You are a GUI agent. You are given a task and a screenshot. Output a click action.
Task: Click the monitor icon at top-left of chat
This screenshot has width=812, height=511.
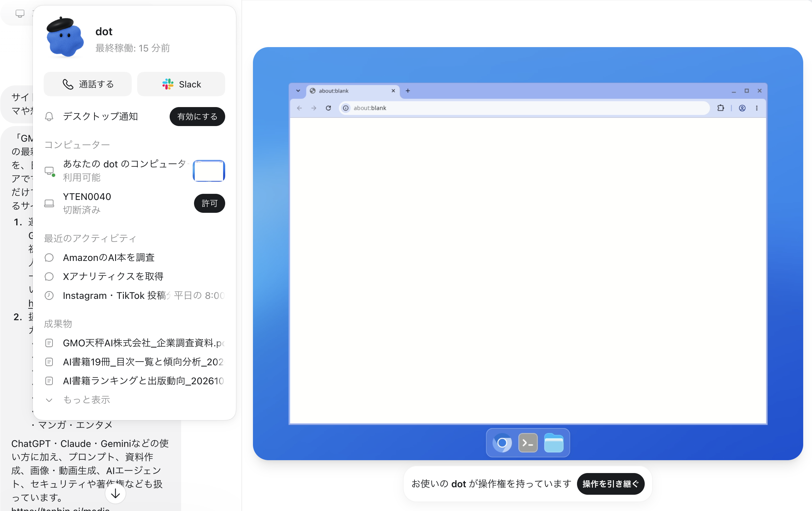[20, 14]
